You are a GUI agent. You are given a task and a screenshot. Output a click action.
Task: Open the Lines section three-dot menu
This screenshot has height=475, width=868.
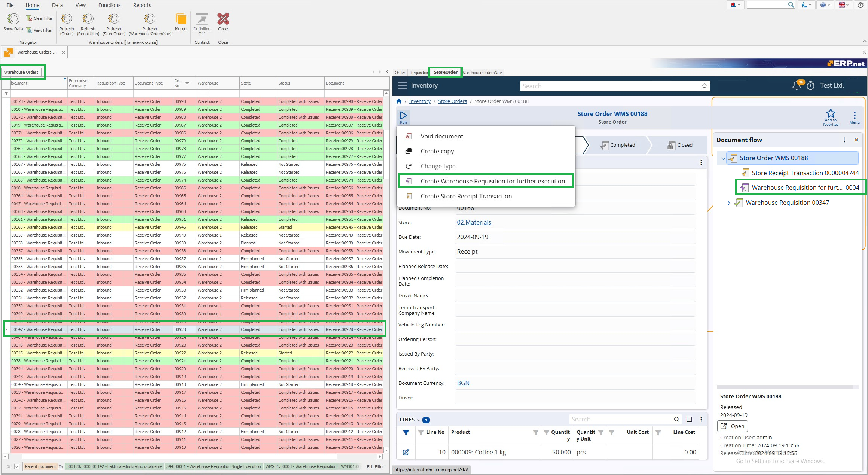tap(701, 420)
